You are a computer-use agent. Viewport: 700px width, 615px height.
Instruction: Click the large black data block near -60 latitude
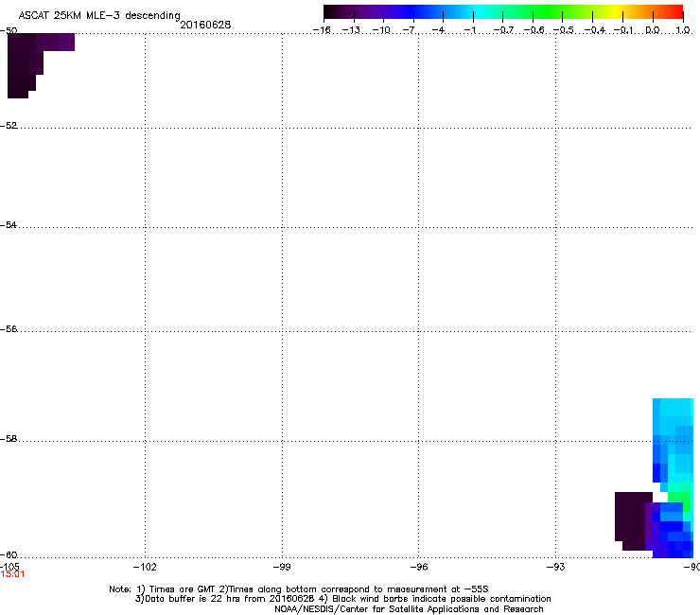pos(632,518)
